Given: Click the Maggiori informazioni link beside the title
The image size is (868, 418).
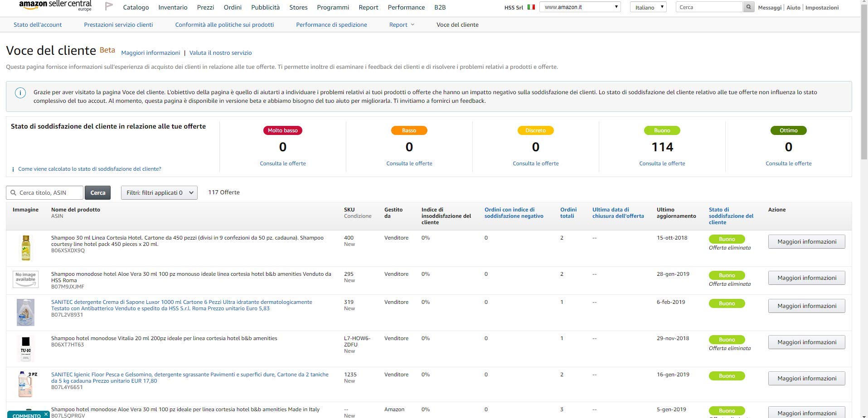Looking at the screenshot, I should (150, 53).
